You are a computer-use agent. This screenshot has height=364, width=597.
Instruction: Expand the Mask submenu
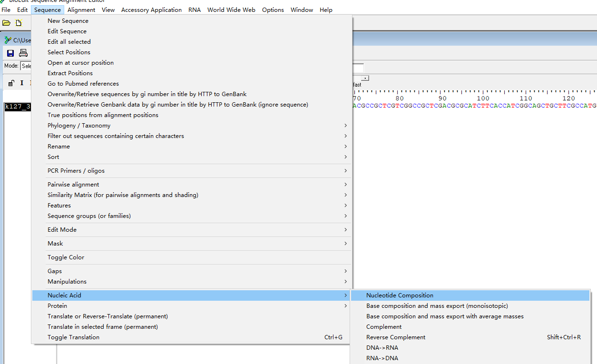click(x=192, y=244)
